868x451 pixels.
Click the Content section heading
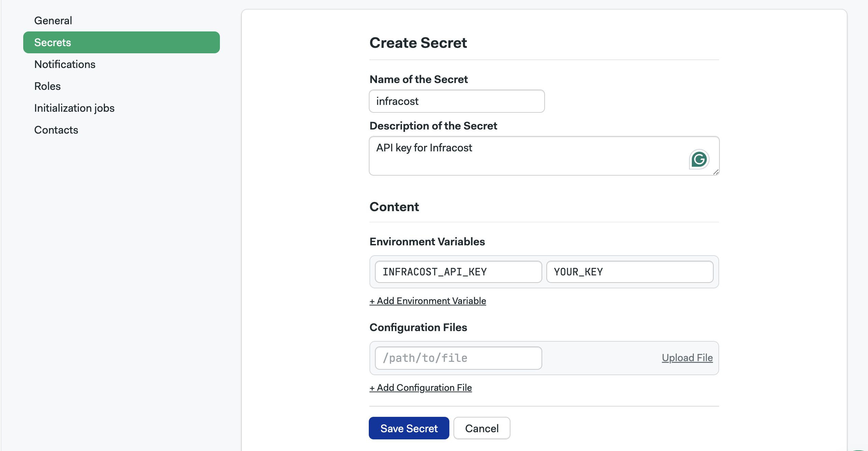coord(394,207)
